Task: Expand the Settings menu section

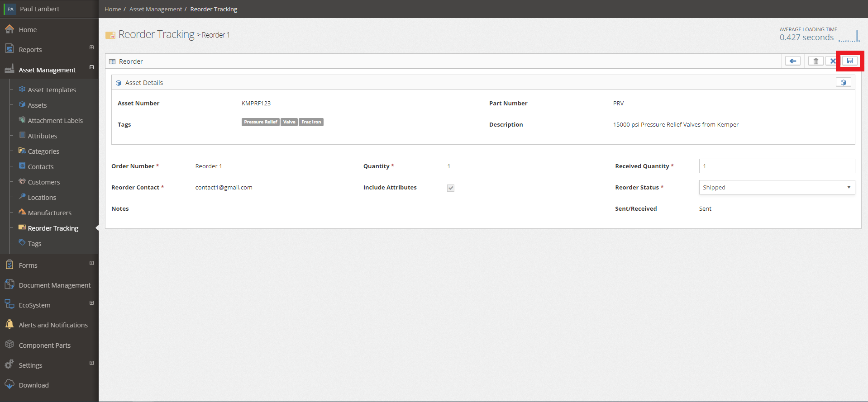Action: [92, 363]
